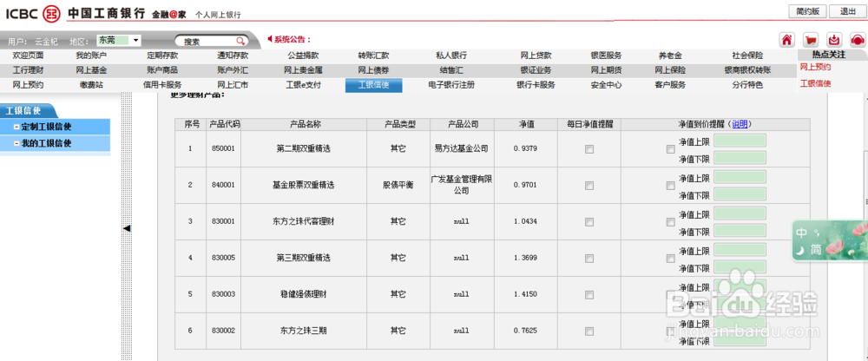Click the 系统公告 speaker icon
The height and width of the screenshot is (361, 868).
[270, 39]
